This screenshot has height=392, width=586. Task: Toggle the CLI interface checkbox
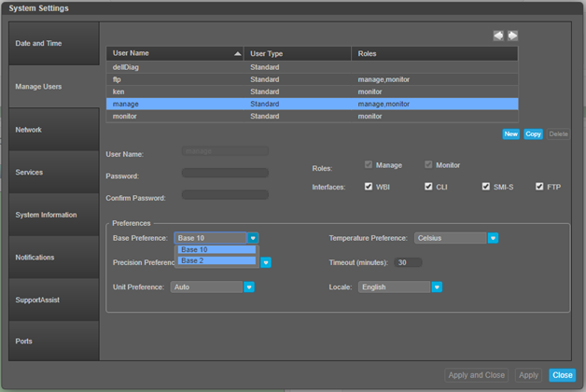click(x=428, y=187)
